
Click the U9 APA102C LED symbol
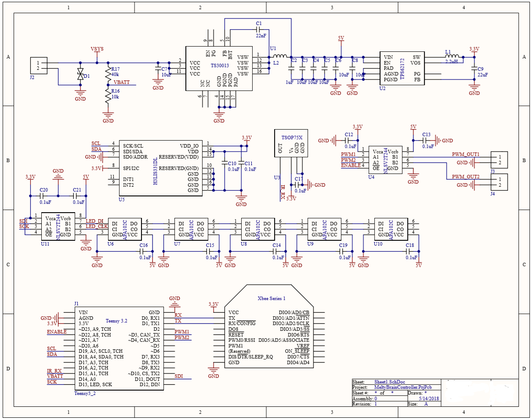click(x=324, y=229)
